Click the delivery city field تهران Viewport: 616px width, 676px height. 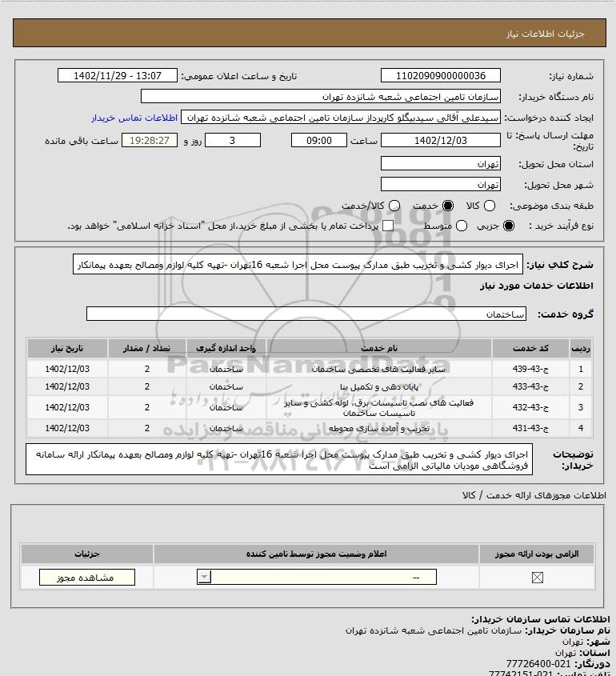click(x=441, y=185)
